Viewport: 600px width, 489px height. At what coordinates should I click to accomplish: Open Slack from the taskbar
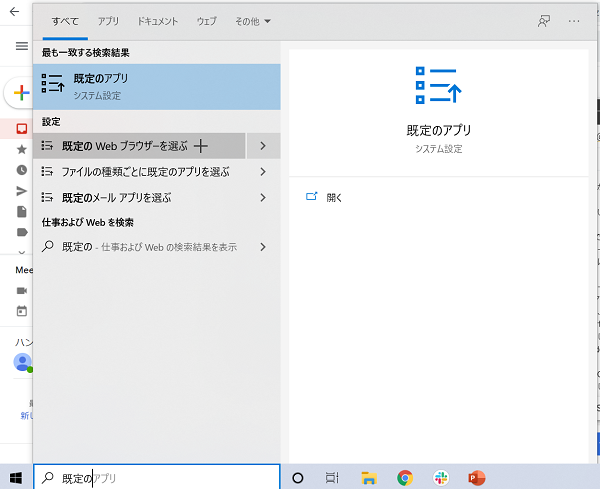[x=440, y=478]
